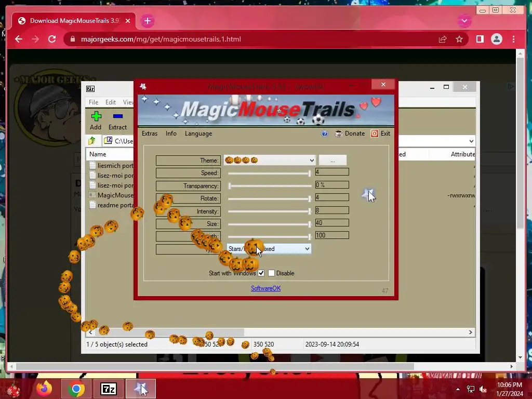The height and width of the screenshot is (399, 532).
Task: Share this page via the share icon
Action: point(443,39)
